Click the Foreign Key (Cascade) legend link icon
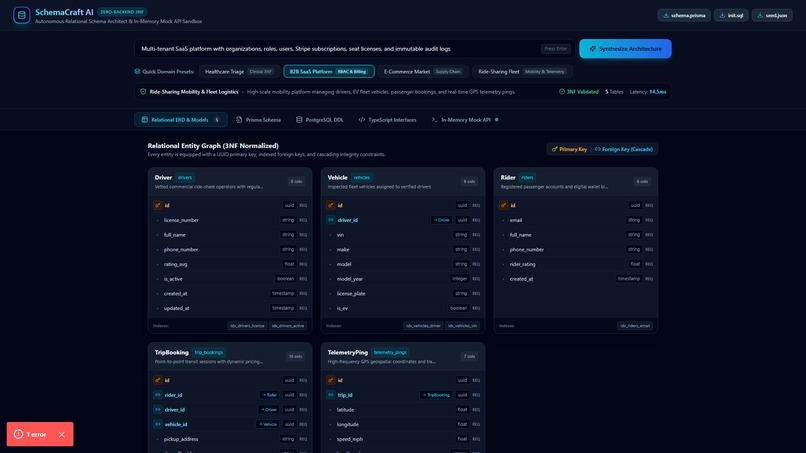This screenshot has width=806, height=453. pos(597,149)
